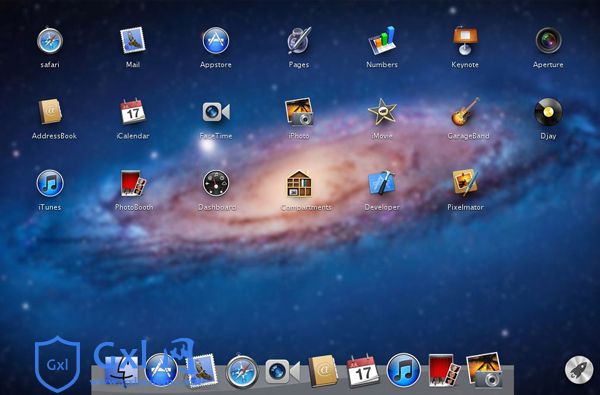
Task: Launch the Aperture app icon
Action: tap(548, 41)
